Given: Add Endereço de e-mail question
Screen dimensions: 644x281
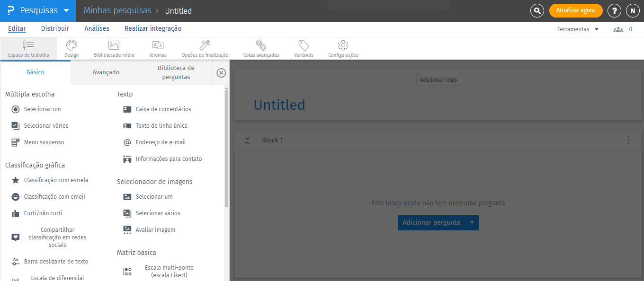Looking at the screenshot, I should pos(154,142).
